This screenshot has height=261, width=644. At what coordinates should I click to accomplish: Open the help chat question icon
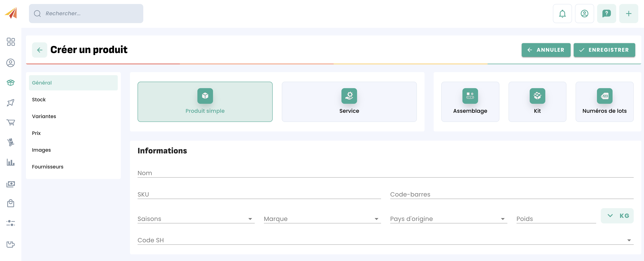click(x=606, y=14)
